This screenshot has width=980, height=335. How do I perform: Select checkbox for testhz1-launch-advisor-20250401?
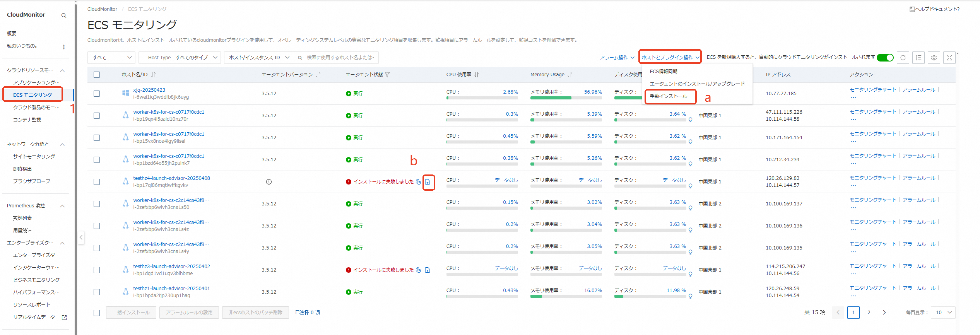coord(97,292)
